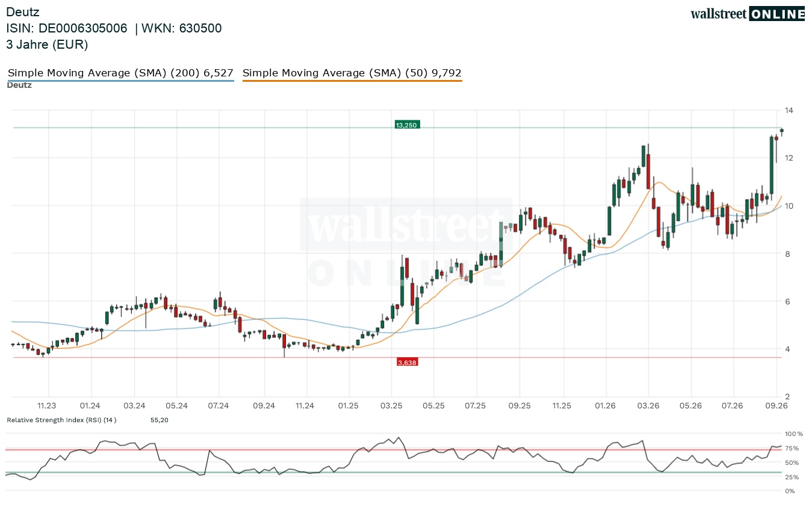The height and width of the screenshot is (507, 812).
Task: Click the y-axis price label 12
Action: pyautogui.click(x=789, y=158)
